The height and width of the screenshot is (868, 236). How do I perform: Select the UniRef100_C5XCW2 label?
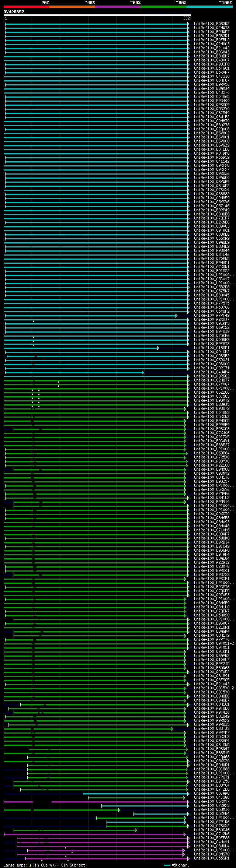tap(212, 417)
